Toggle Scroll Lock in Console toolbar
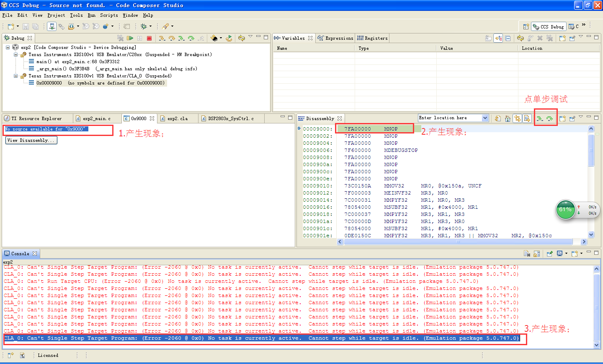 (x=537, y=254)
